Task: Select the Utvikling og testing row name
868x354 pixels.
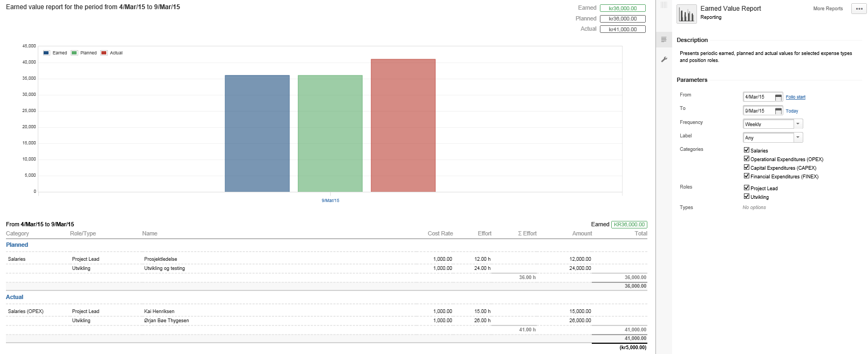Action: 165,268
